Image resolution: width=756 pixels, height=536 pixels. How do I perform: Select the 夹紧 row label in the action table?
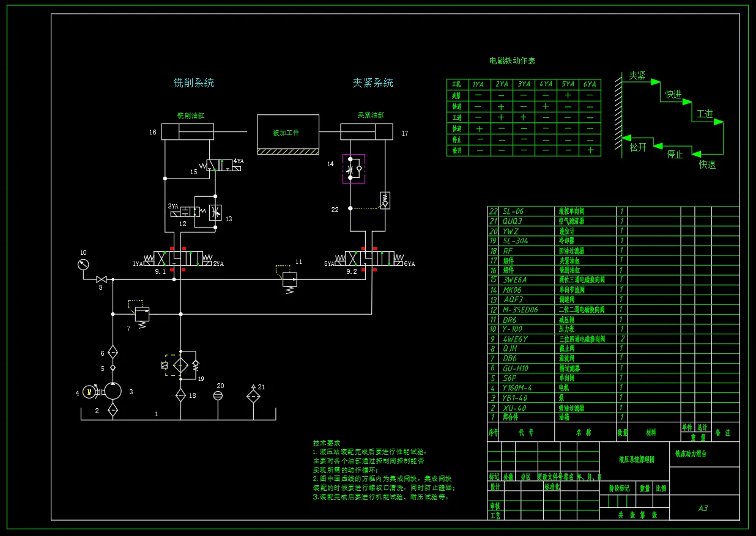457,96
